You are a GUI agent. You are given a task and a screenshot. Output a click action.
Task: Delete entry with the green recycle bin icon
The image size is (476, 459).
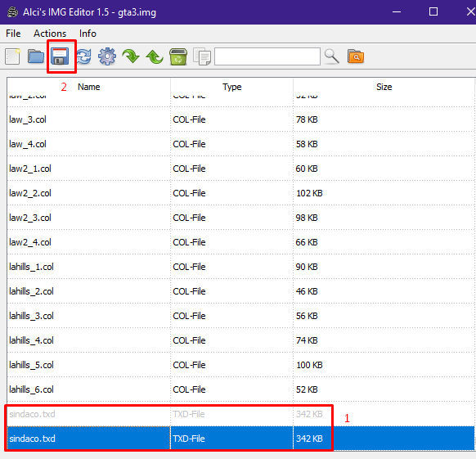point(178,56)
